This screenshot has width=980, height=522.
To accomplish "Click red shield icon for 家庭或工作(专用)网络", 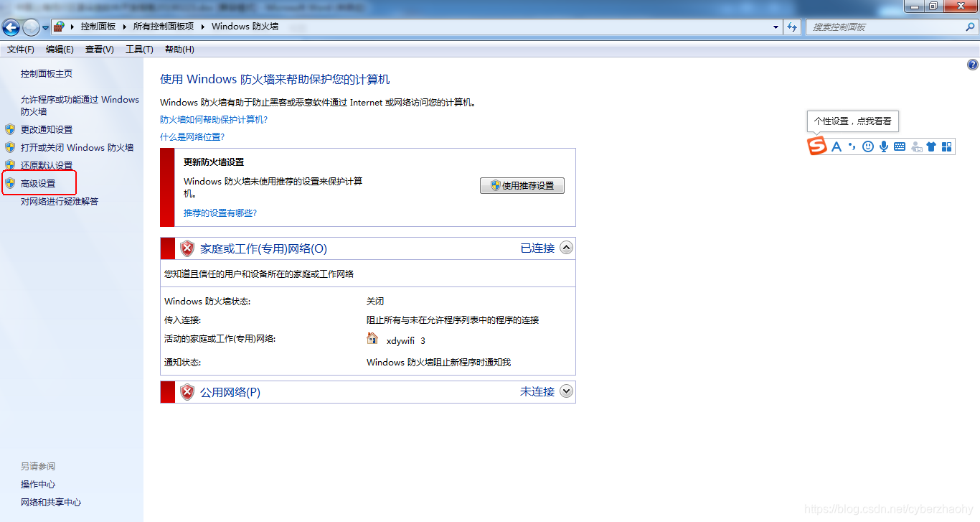I will [x=187, y=248].
